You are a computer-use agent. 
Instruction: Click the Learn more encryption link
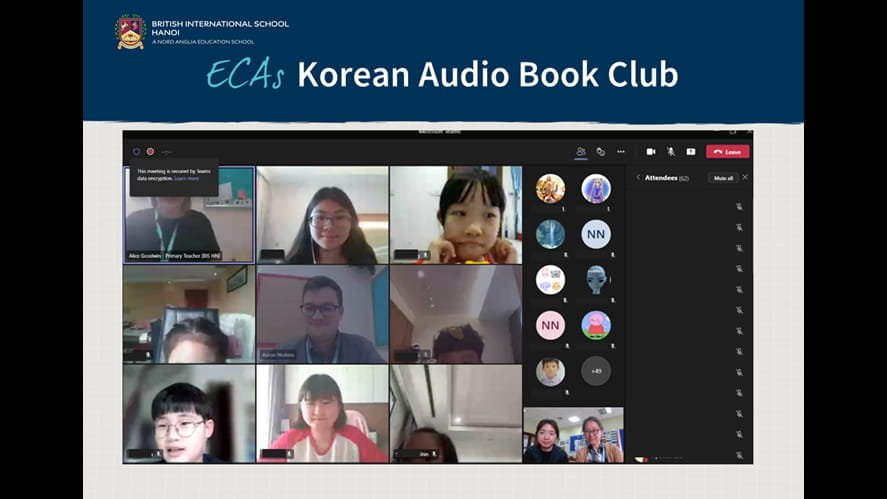click(x=186, y=179)
